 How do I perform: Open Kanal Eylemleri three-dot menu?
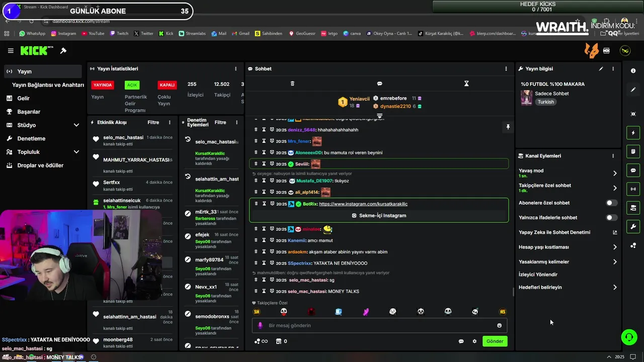(613, 156)
